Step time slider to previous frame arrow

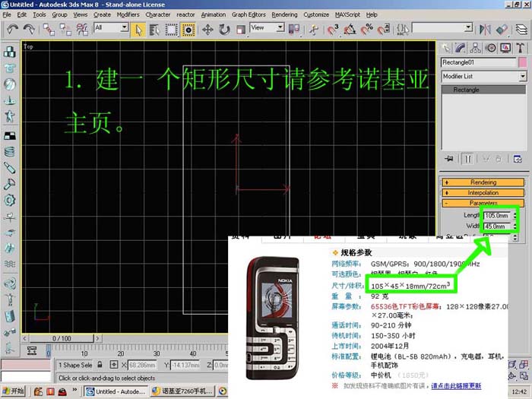pos(25,338)
